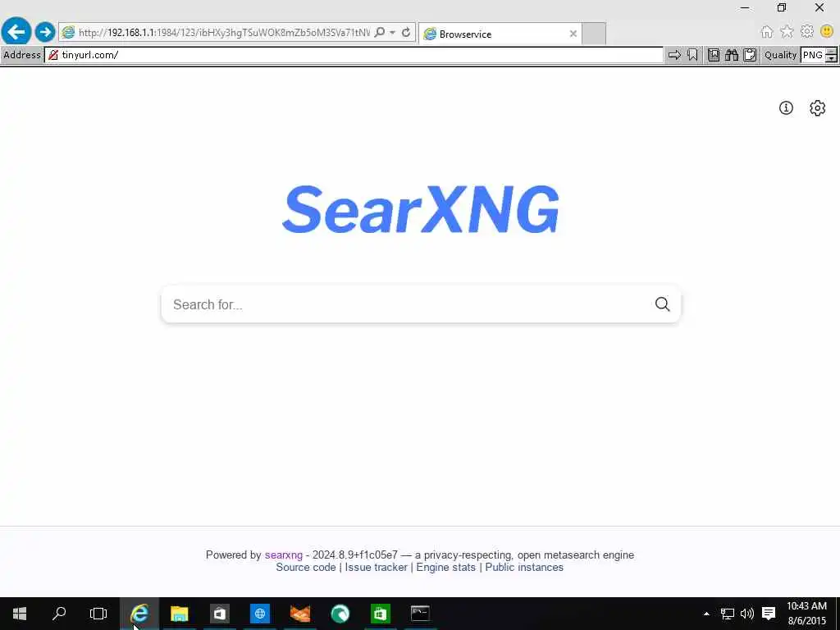840x630 pixels.
Task: Open a new tab next to Browservice
Action: 594,34
